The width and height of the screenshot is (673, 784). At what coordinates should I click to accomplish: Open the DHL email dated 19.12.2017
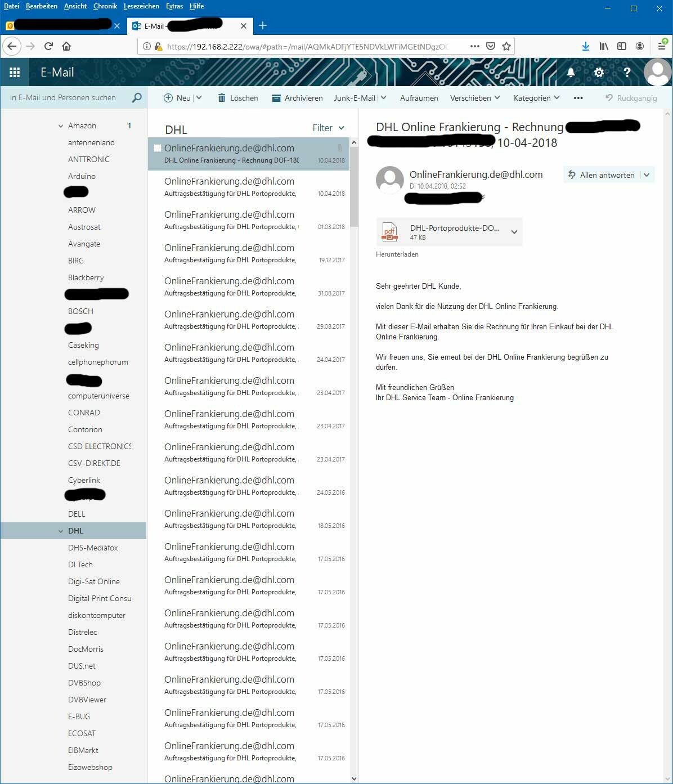point(249,253)
